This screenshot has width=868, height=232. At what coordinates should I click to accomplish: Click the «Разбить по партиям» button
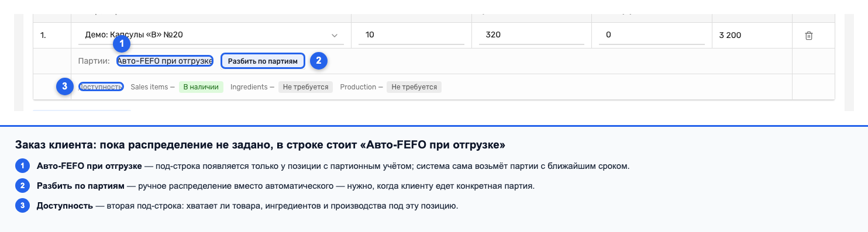[263, 61]
